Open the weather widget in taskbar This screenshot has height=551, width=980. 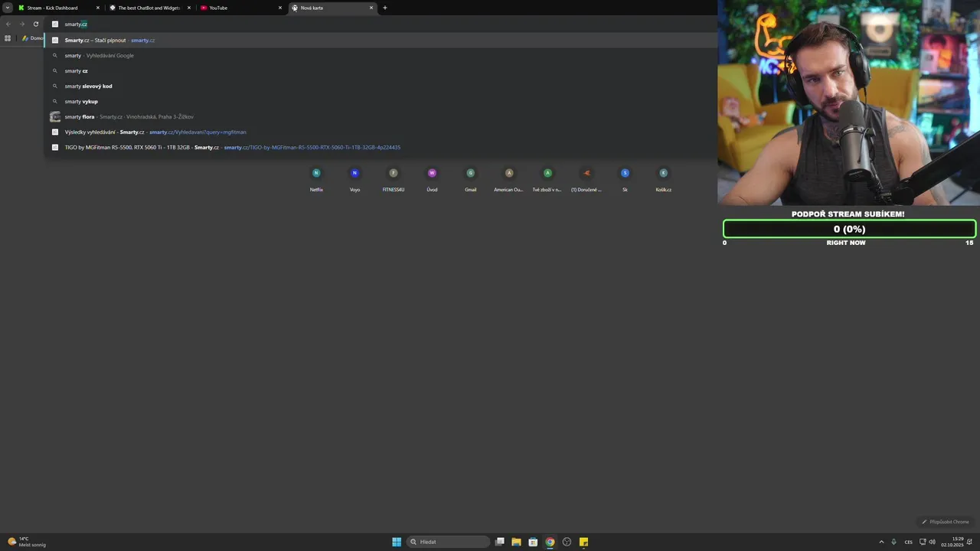(27, 542)
